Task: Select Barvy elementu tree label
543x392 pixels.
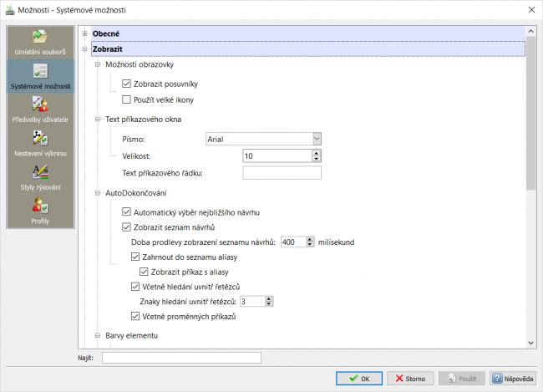Action: point(132,335)
